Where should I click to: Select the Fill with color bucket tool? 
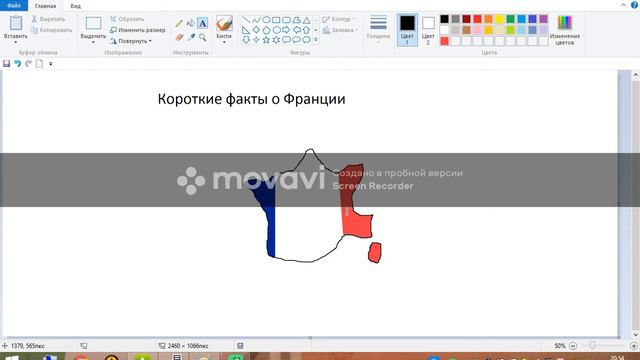tap(191, 23)
